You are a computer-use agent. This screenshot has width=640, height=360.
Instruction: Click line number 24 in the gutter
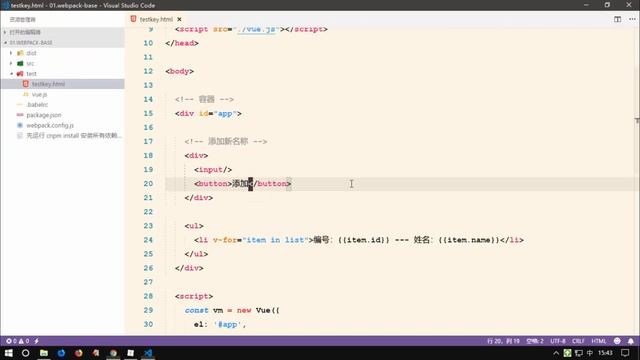pos(148,240)
